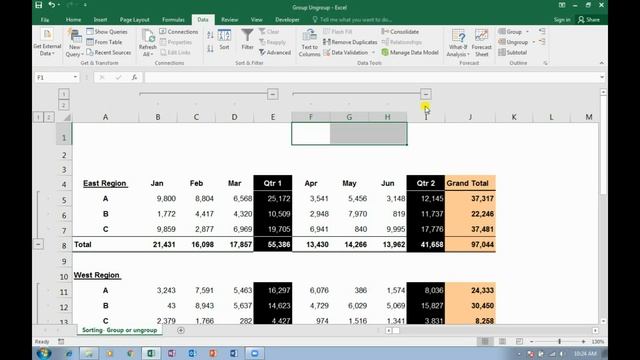Collapse the ribbon
This screenshot has width=640, height=360.
tap(602, 63)
